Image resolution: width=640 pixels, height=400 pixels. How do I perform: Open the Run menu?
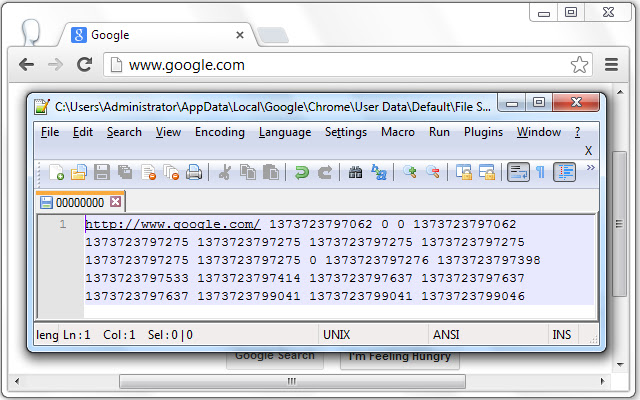pyautogui.click(x=439, y=132)
